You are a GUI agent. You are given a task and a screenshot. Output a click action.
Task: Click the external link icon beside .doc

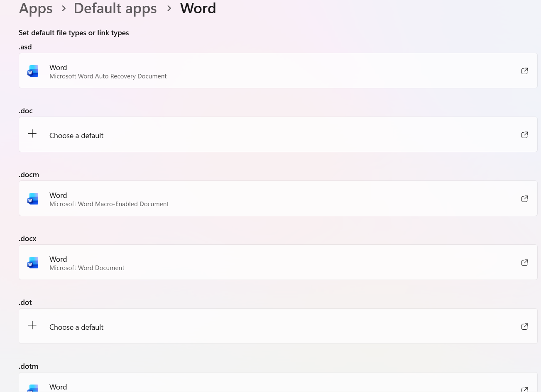click(524, 134)
